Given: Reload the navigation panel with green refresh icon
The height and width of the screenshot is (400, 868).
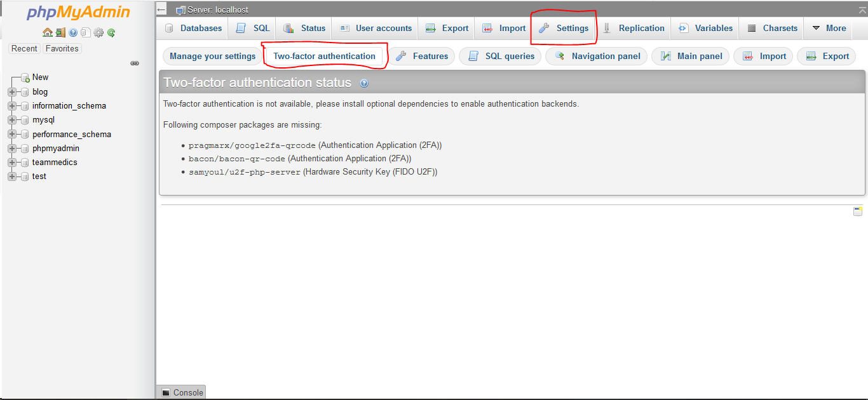Looking at the screenshot, I should pos(111,32).
